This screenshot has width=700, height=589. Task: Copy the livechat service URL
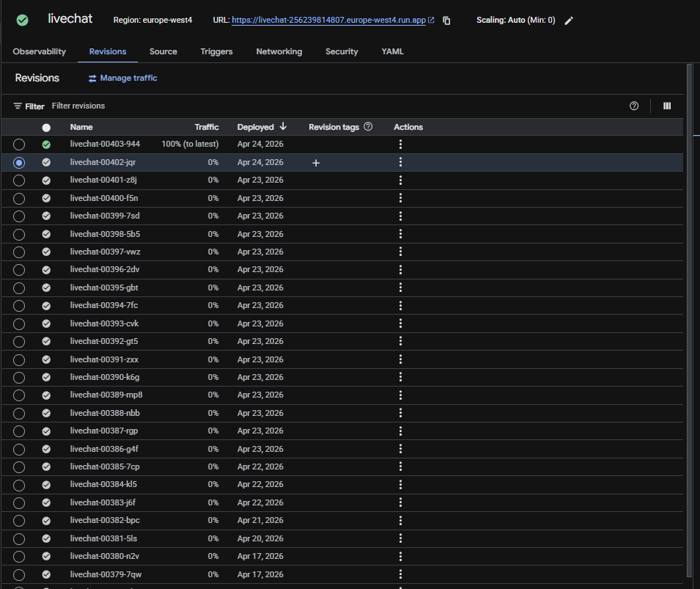(446, 21)
